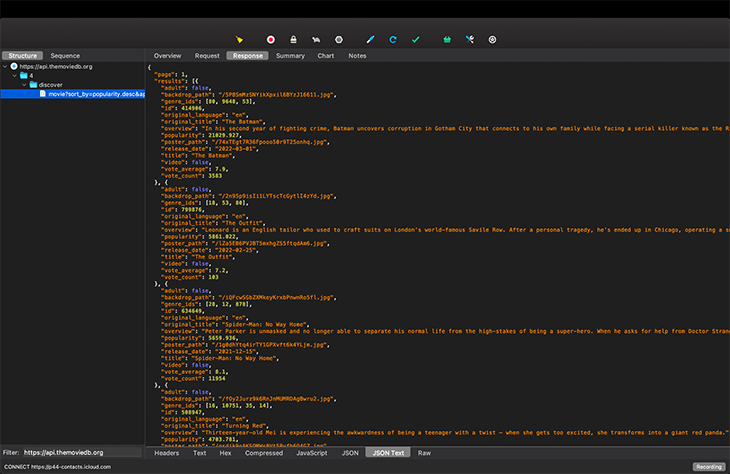This screenshot has height=474, width=730.
Task: Clear session with the broom icon
Action: (x=239, y=40)
